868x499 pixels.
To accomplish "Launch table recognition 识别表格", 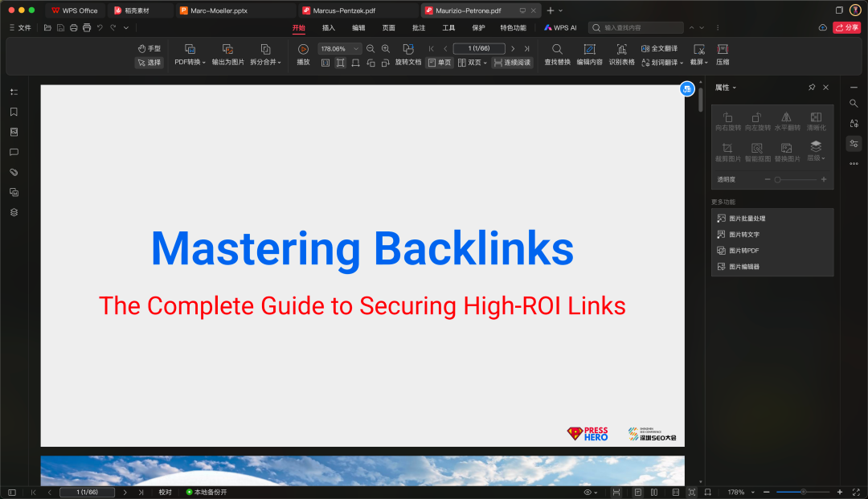I will [x=621, y=55].
